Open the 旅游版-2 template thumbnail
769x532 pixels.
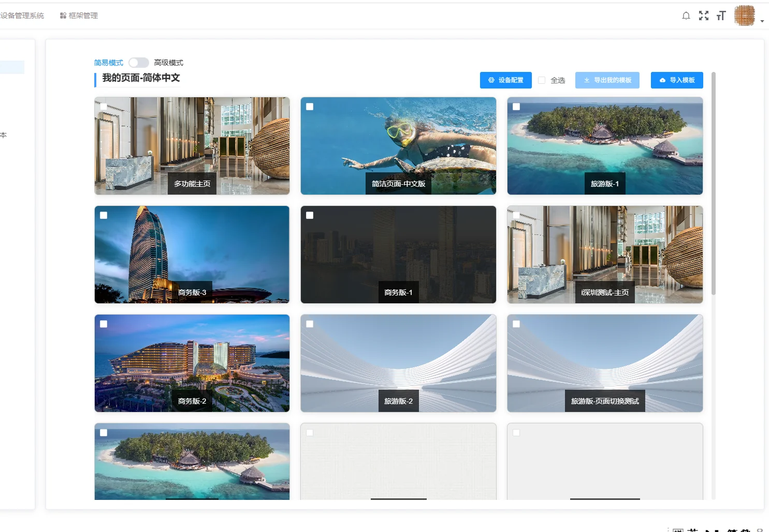[x=398, y=363]
